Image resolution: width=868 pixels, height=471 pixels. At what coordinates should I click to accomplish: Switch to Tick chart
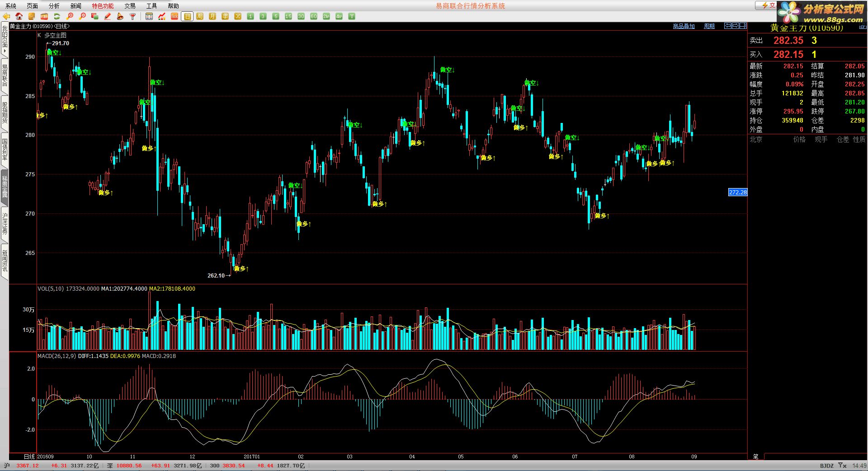click(175, 16)
